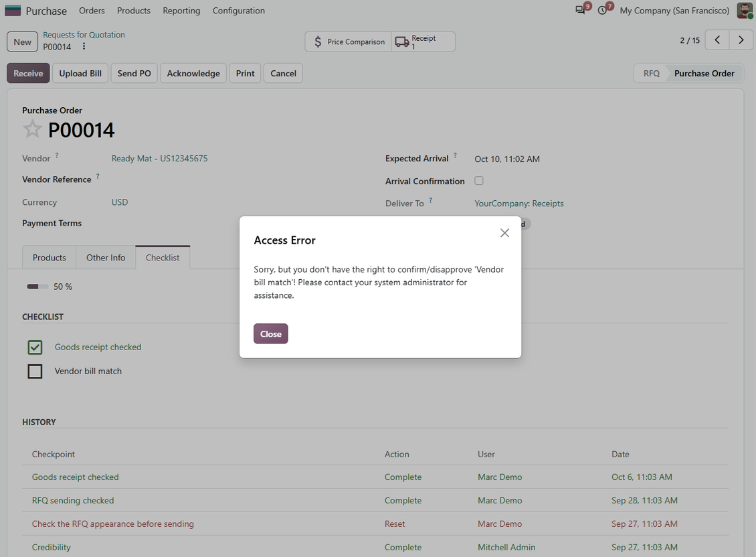The width and height of the screenshot is (756, 557).
Task: Open the Configuration menu
Action: 239,11
